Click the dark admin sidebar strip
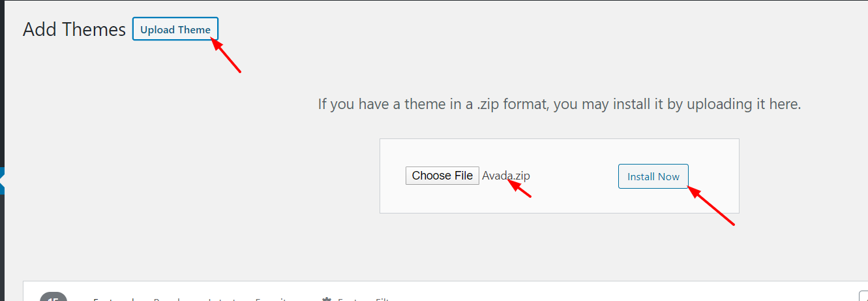 coord(2,150)
